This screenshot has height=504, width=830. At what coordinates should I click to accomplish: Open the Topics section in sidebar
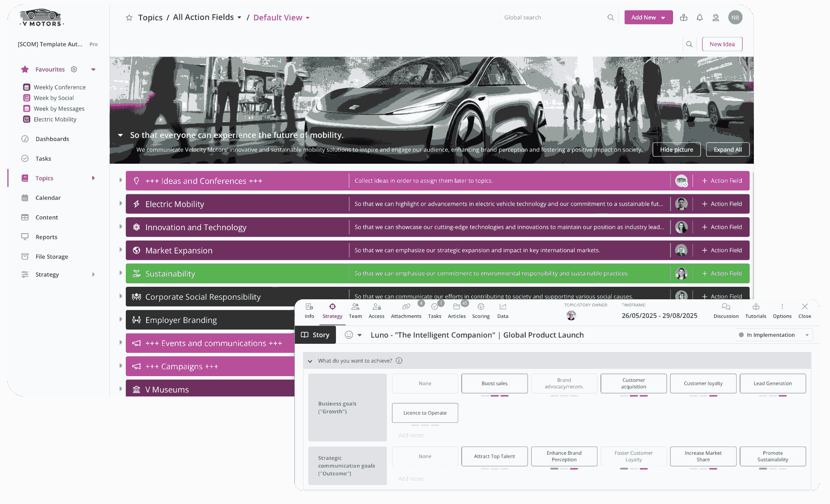(x=44, y=178)
